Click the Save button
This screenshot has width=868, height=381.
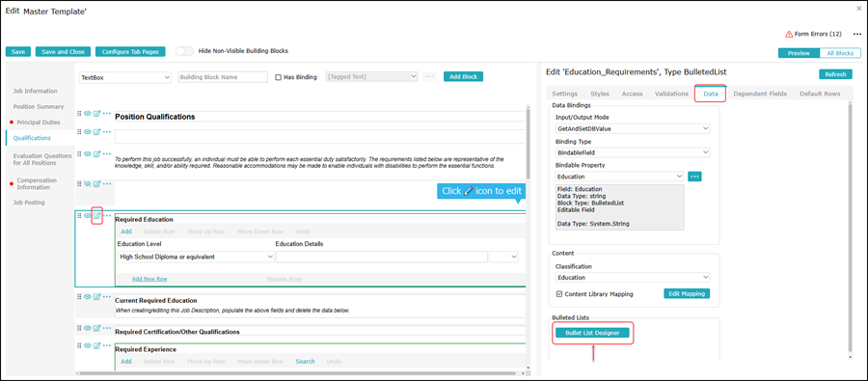point(18,51)
